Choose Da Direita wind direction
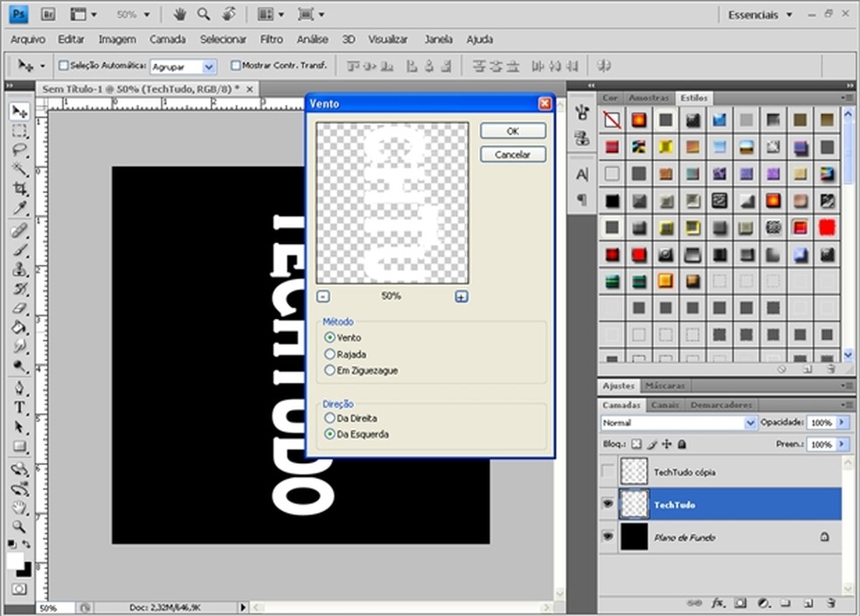This screenshot has height=616, width=860. tap(329, 419)
